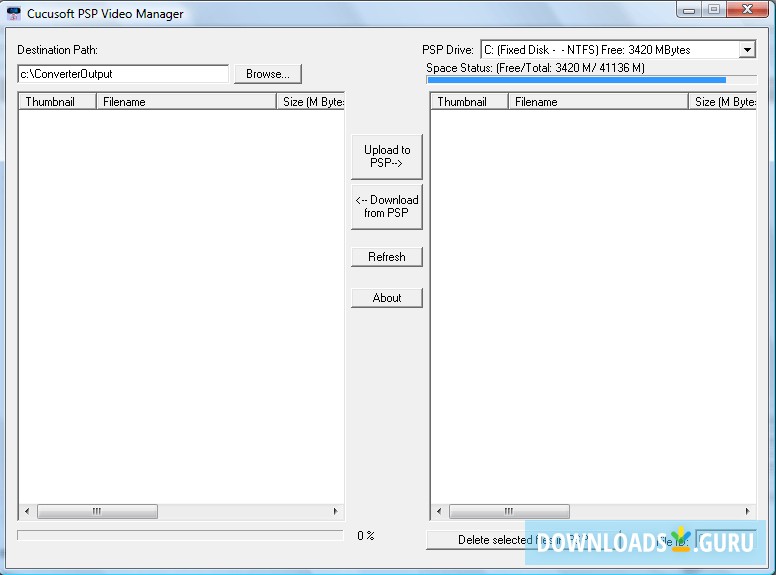Click left list scroll-right arrow
This screenshot has width=776, height=575.
[336, 511]
